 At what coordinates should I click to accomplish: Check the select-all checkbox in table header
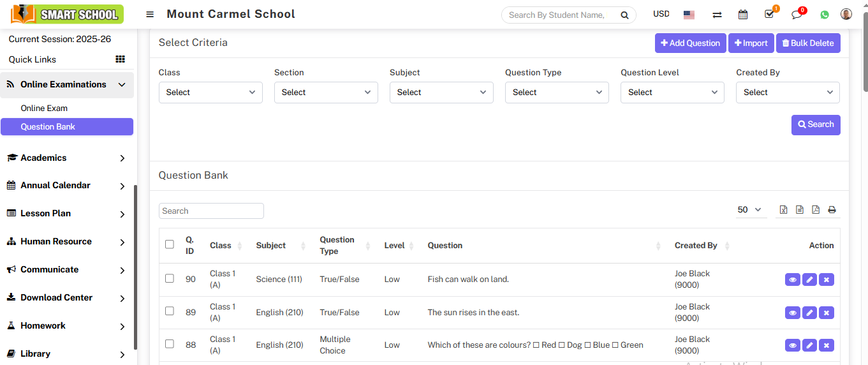click(170, 244)
